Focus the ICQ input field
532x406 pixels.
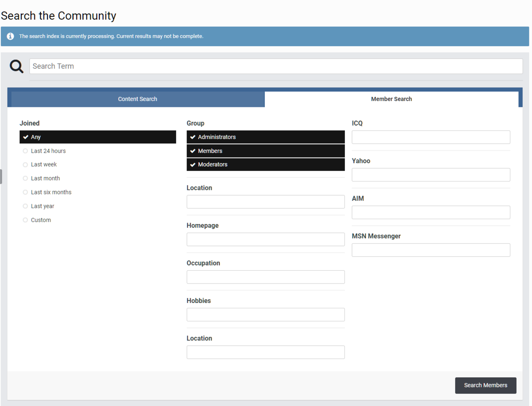point(430,137)
